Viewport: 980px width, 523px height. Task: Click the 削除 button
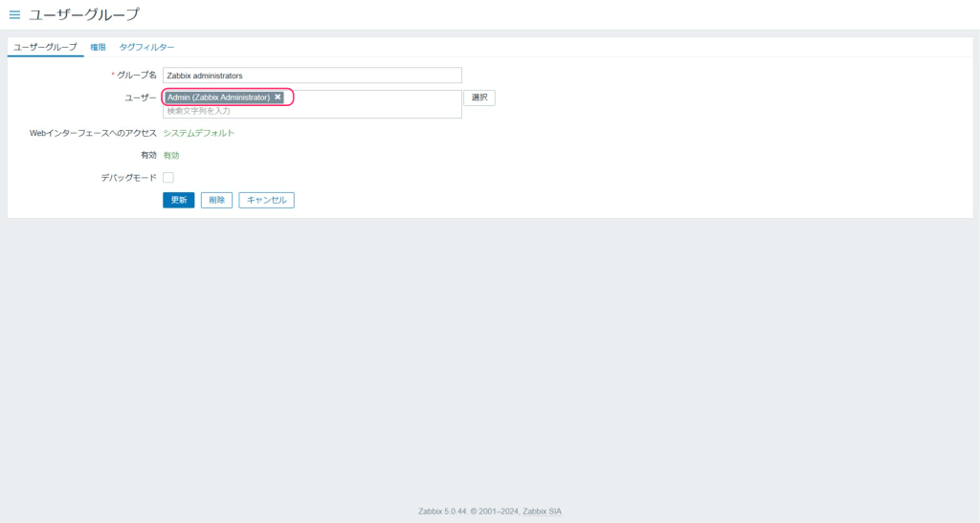pyautogui.click(x=216, y=200)
